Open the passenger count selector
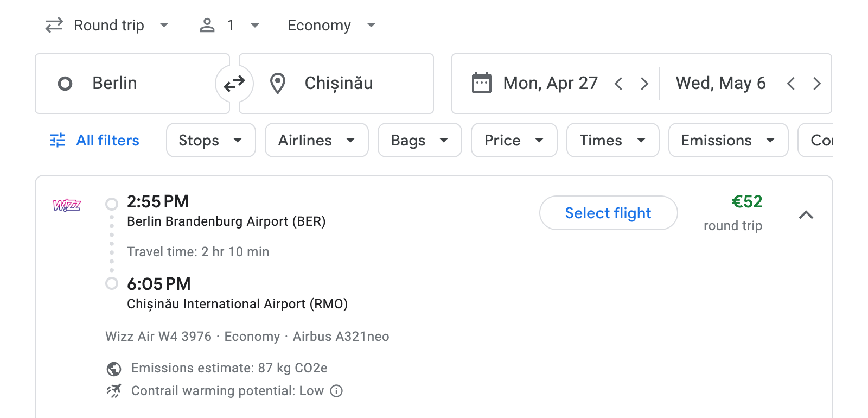 click(230, 25)
